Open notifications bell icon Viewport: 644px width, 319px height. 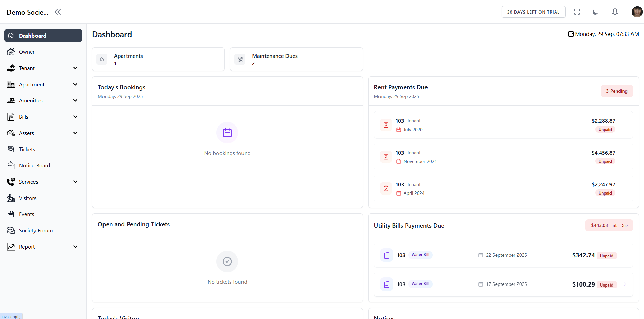pyautogui.click(x=615, y=12)
